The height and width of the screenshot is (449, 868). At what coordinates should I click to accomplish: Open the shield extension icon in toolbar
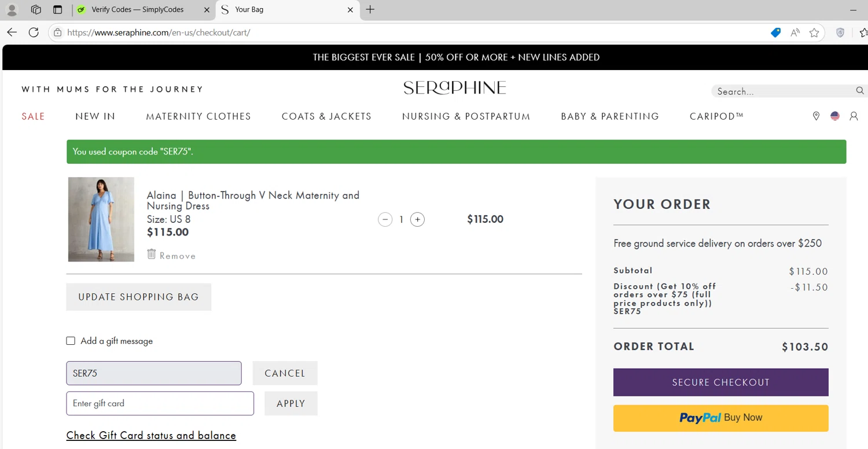[x=840, y=33]
